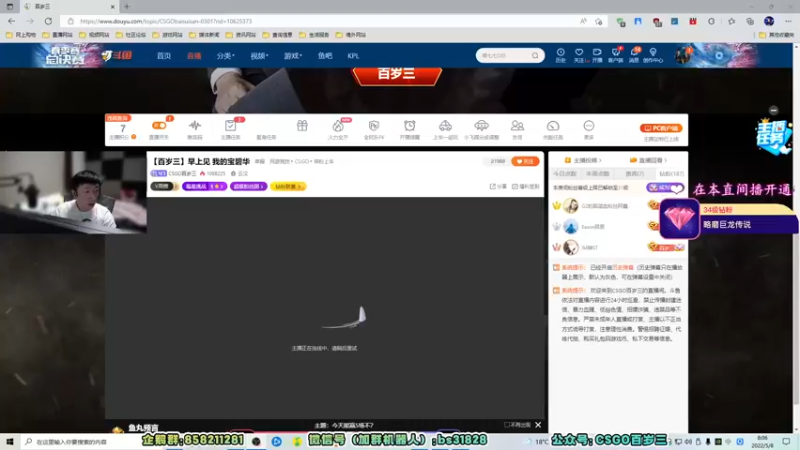The width and height of the screenshot is (800, 450).
Task: Click the browser refresh button
Action: [48, 21]
